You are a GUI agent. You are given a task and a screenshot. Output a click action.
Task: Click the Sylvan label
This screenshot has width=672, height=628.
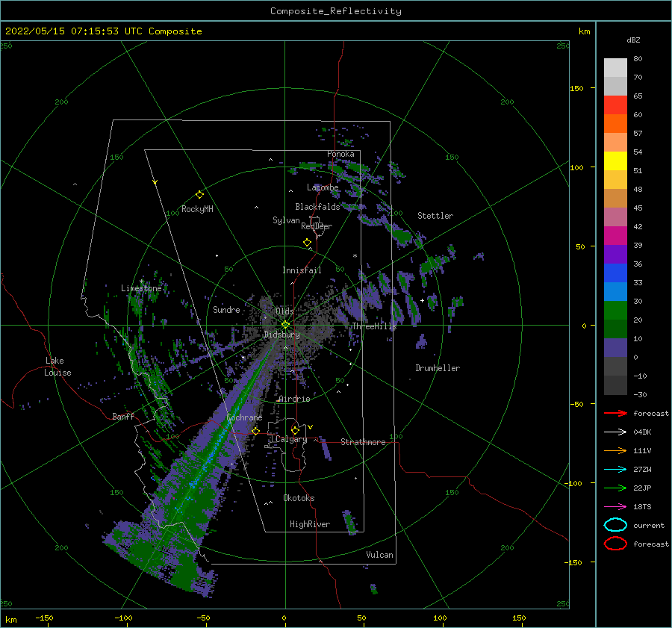tap(286, 220)
